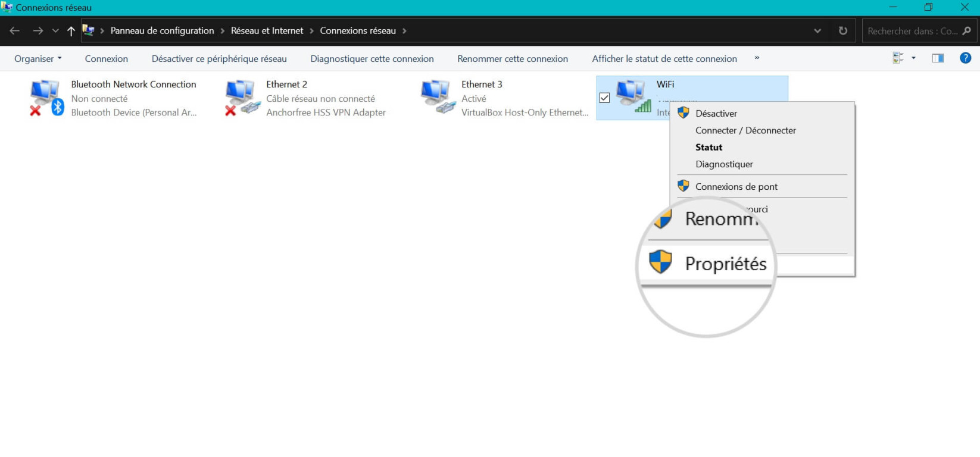Image resolution: width=980 pixels, height=457 pixels.
Task: Click Connexion in the command bar
Action: pyautogui.click(x=107, y=58)
